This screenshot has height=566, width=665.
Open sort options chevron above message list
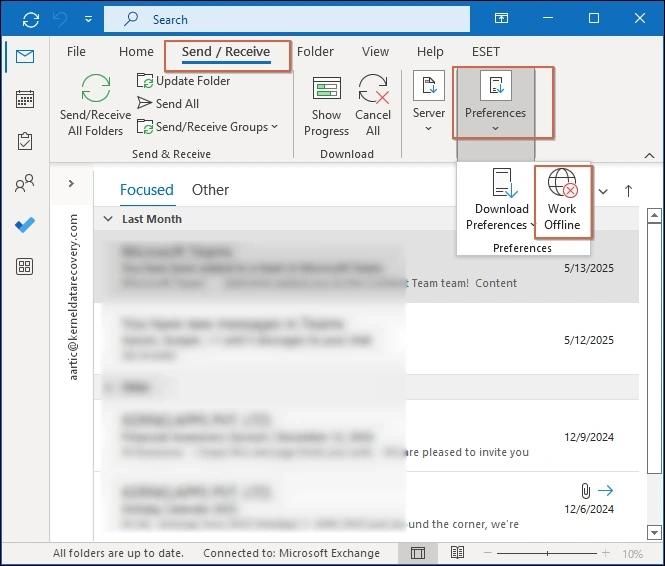tap(603, 191)
